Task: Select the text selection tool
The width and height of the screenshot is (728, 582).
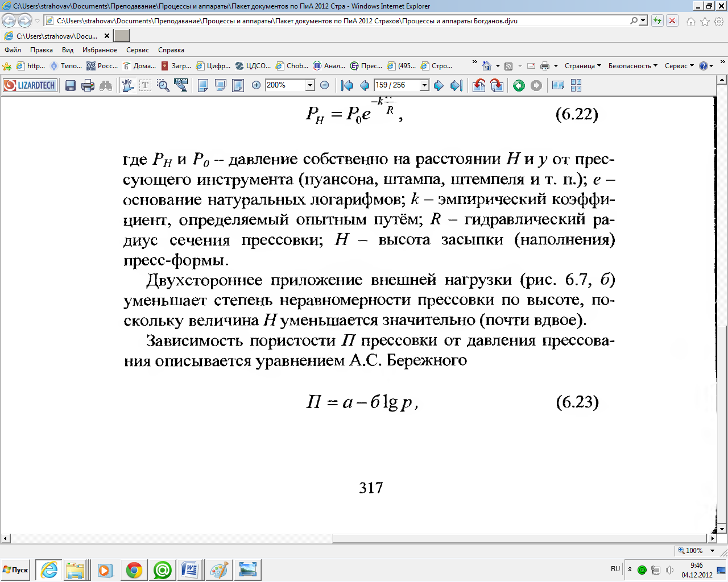Action: pos(145,85)
